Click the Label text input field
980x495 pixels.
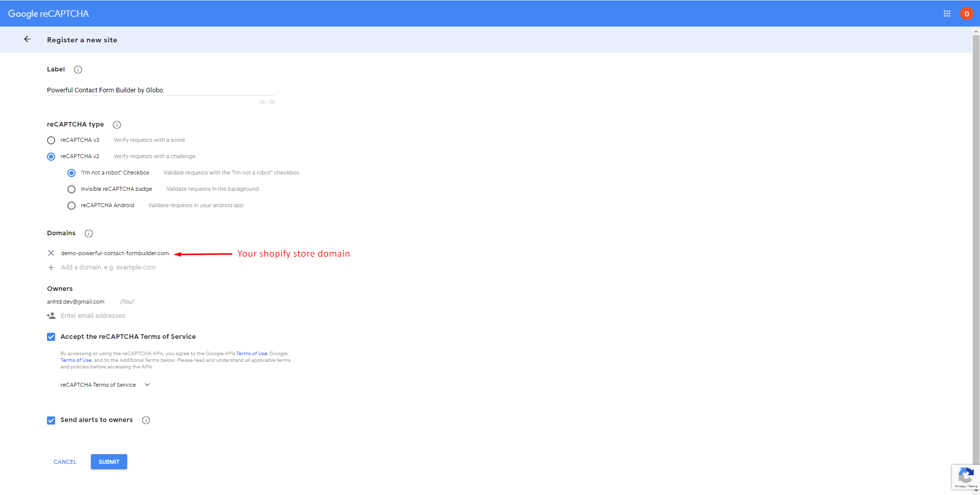(161, 90)
